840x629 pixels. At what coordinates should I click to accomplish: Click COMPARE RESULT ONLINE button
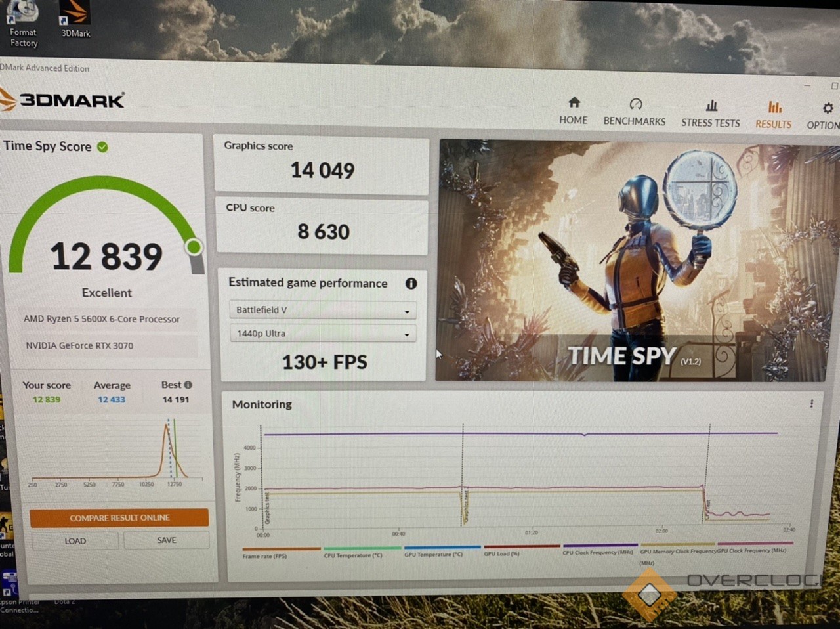point(119,518)
